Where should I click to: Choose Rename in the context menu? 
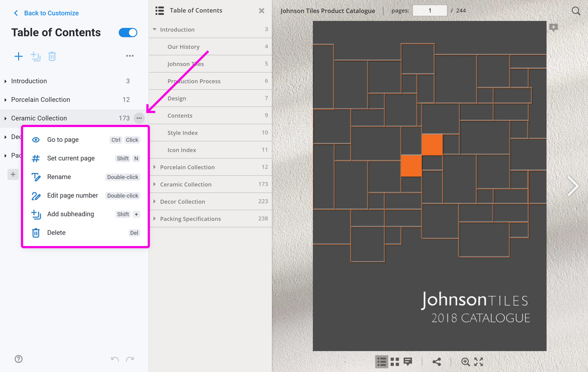(59, 177)
